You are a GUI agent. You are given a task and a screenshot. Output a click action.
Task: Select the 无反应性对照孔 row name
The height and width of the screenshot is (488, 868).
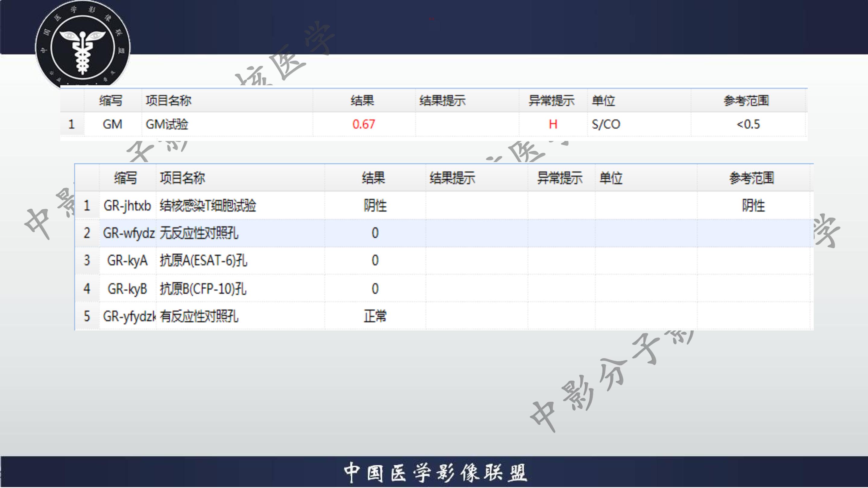pyautogui.click(x=199, y=233)
